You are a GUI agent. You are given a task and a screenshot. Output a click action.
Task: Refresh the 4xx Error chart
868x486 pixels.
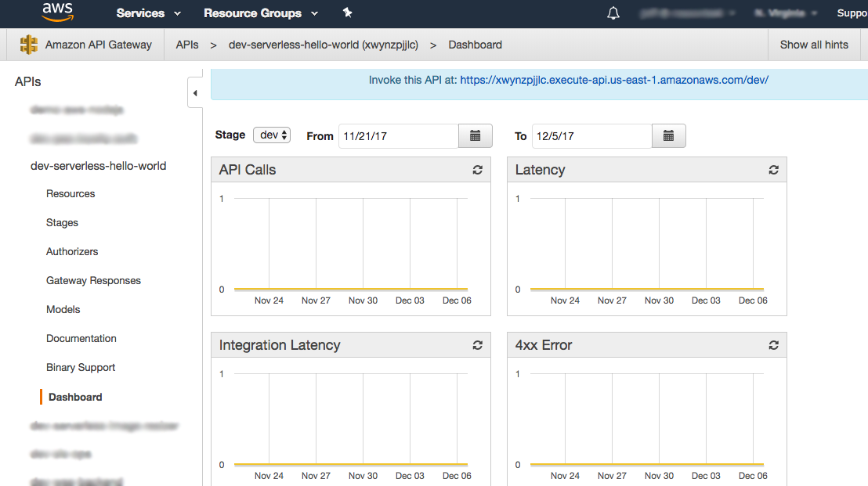pos(773,345)
